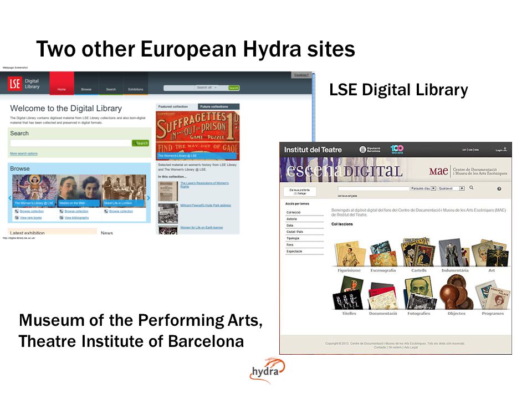Image resolution: width=532 pixels, height=399 pixels.
Task: Expand the 'Qualsevol' dropdown
Action: tap(451, 188)
